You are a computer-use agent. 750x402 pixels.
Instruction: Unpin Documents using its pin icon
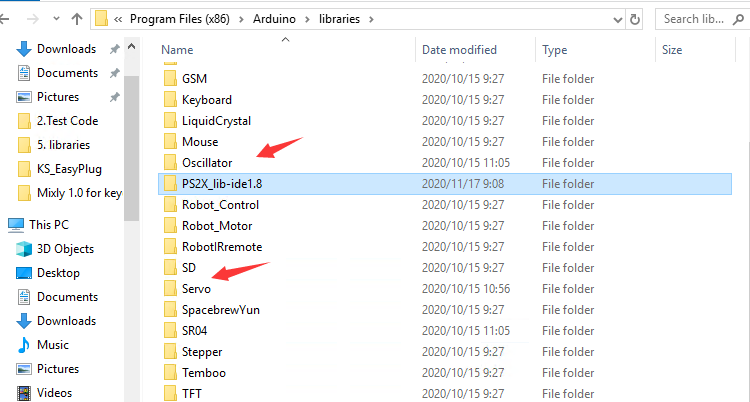tap(114, 73)
